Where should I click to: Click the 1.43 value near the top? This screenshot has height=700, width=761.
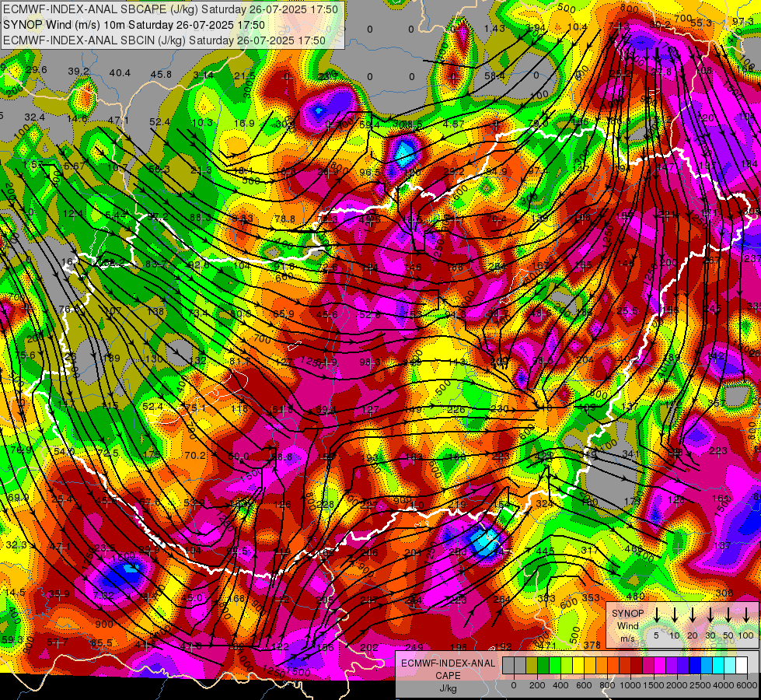point(494,29)
